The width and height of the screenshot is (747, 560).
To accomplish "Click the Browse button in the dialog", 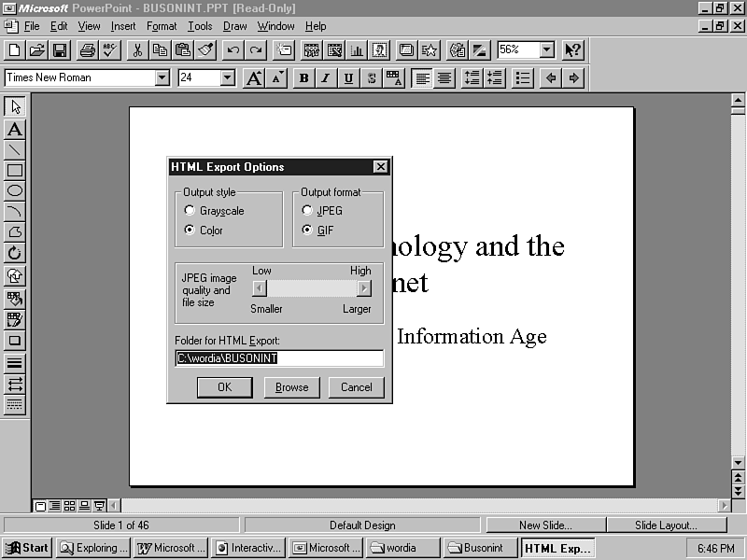I will pos(291,387).
